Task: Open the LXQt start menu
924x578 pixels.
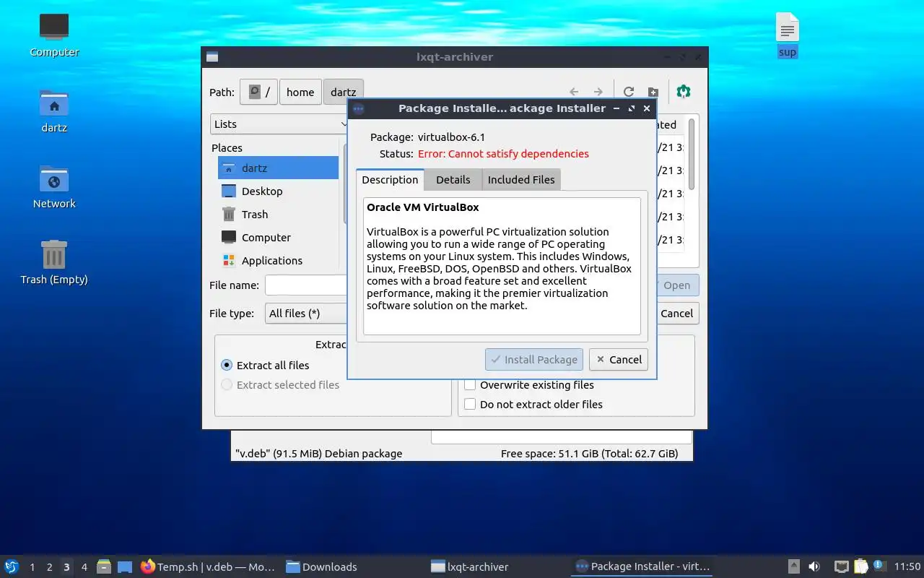Action: coord(12,566)
